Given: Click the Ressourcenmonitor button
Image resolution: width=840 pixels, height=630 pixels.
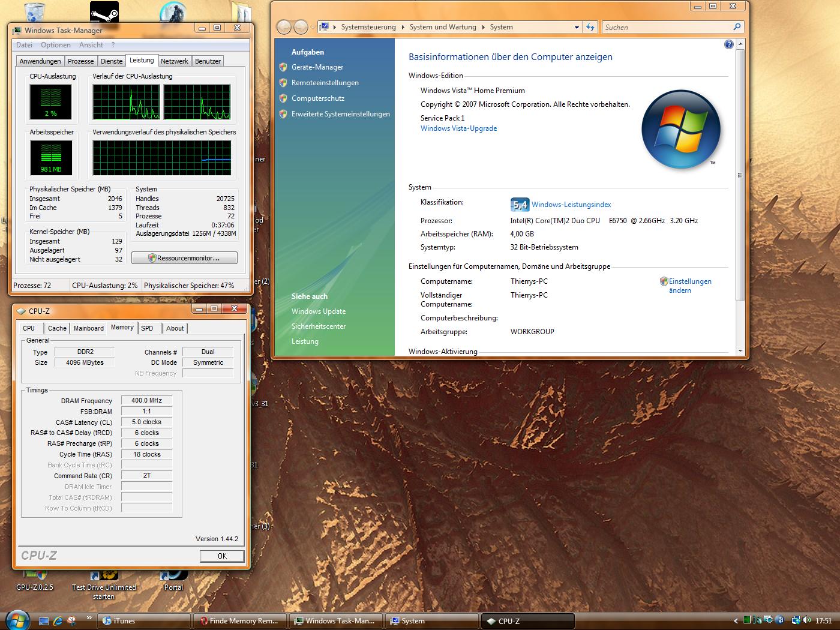Looking at the screenshot, I should coord(184,258).
